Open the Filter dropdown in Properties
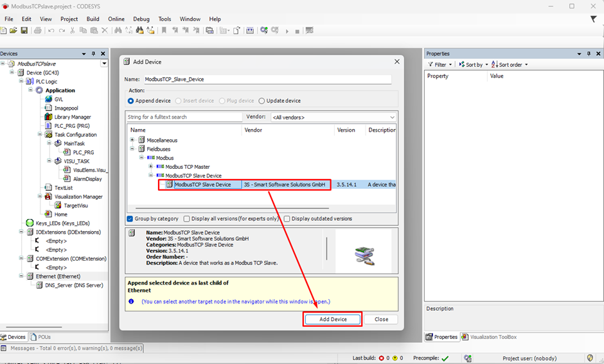The width and height of the screenshot is (604, 364). (x=440, y=65)
